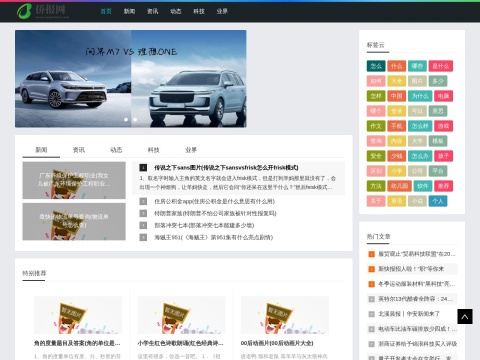This screenshot has height=360, width=480.
Task: Open article 部落冲突七本 link
Action: pos(204,225)
